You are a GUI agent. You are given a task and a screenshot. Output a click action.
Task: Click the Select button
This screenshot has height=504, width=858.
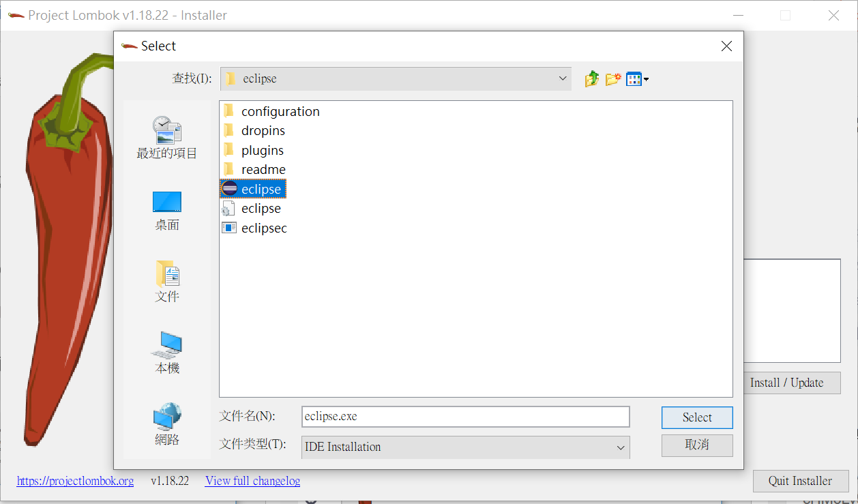(697, 417)
